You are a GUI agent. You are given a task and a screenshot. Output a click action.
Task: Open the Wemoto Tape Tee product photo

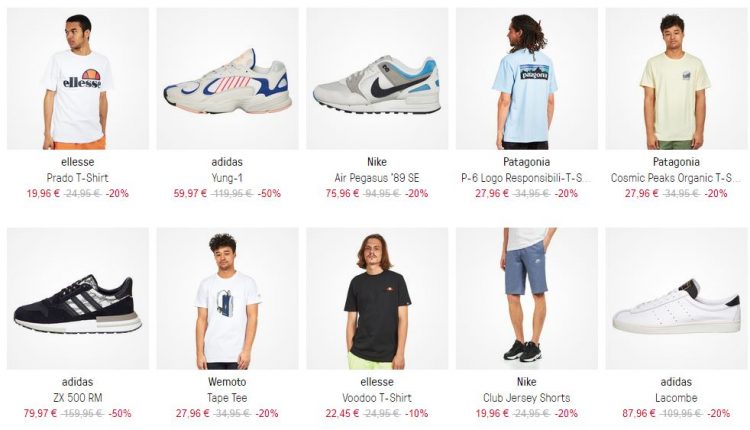pyautogui.click(x=227, y=298)
